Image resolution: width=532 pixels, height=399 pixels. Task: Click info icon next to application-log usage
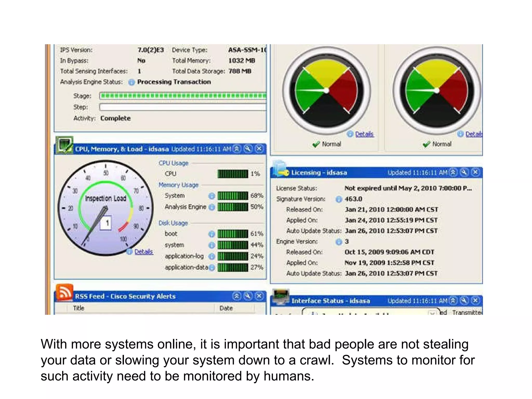click(x=212, y=257)
